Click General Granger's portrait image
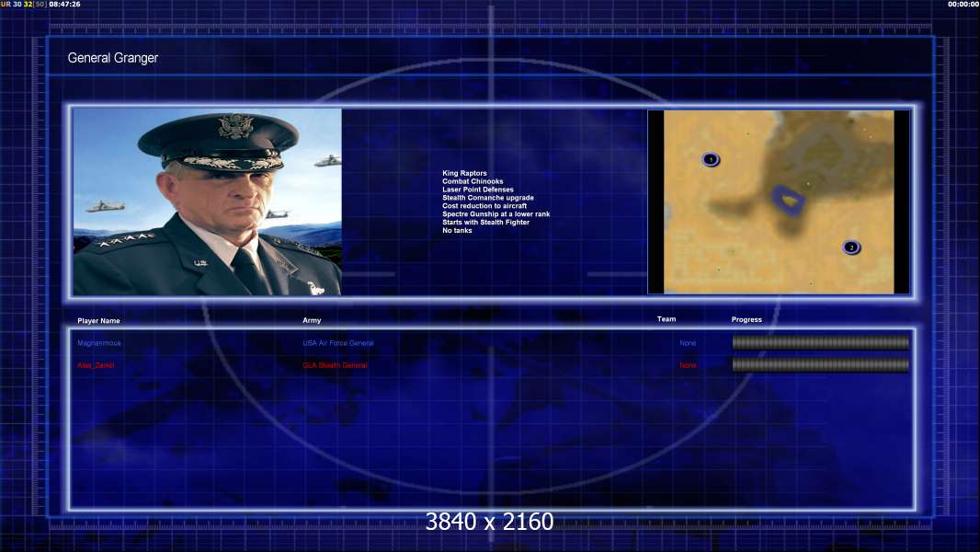980x552 pixels. [208, 201]
